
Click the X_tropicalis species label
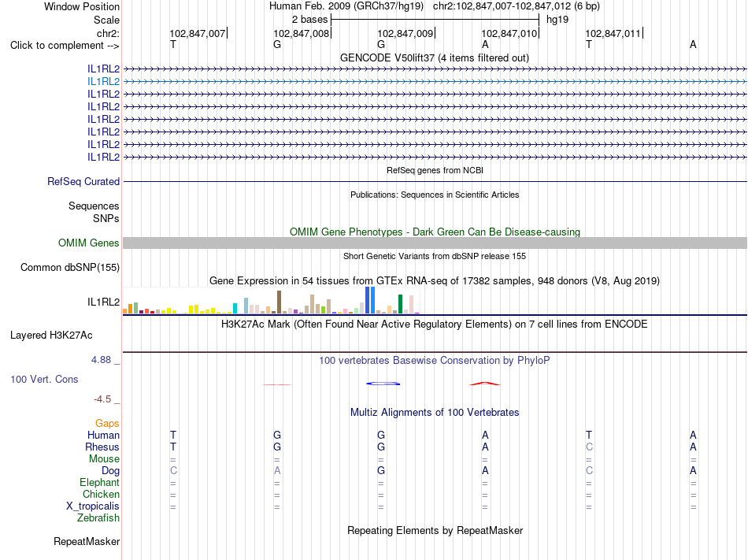point(93,506)
